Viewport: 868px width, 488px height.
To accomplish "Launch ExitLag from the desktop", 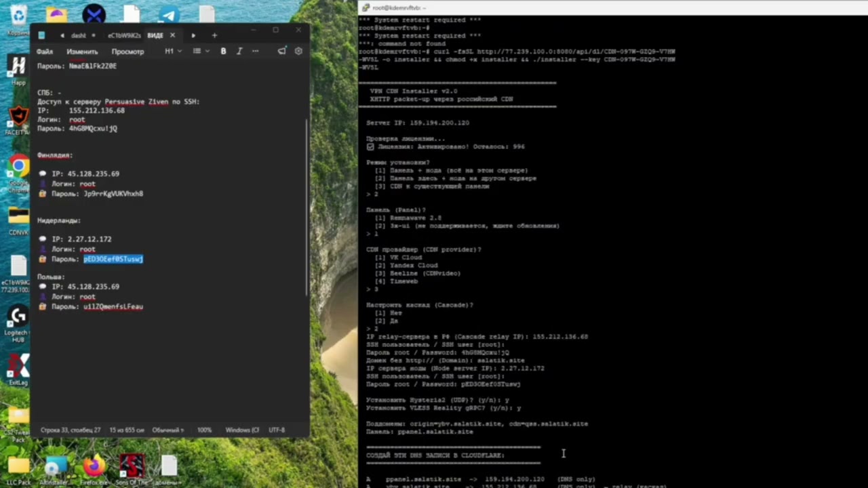I will (18, 369).
